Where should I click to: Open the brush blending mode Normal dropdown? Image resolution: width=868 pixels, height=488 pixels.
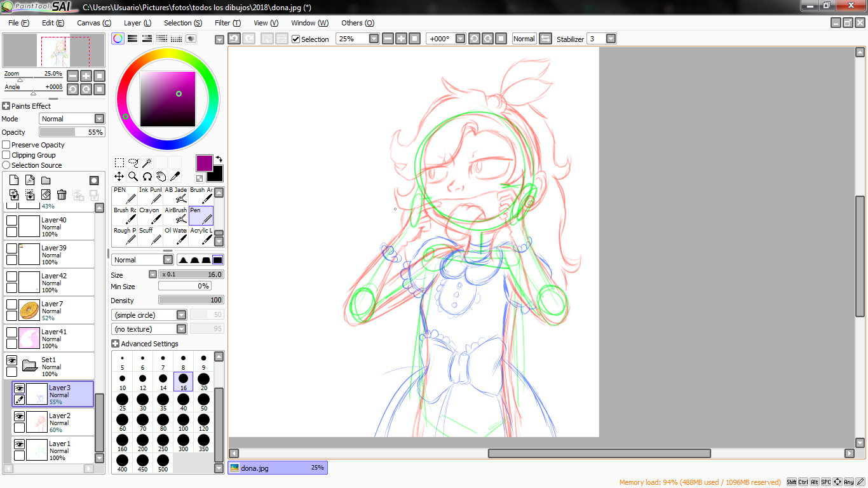(168, 260)
